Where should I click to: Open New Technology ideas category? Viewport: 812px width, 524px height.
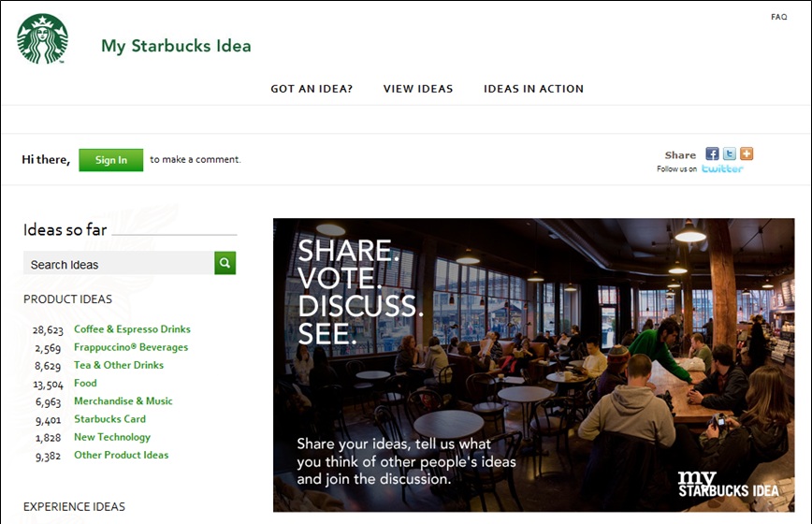coord(112,437)
